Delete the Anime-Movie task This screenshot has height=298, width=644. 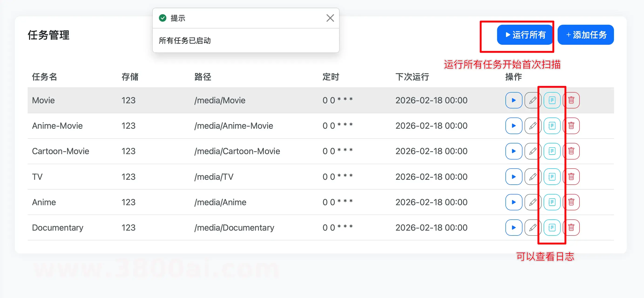571,126
